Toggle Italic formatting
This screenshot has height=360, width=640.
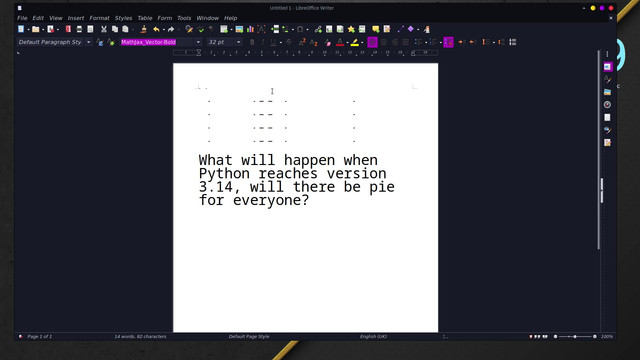point(262,42)
